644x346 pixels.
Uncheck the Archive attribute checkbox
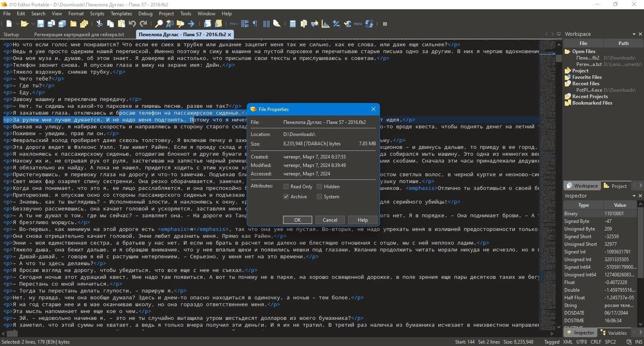pyautogui.click(x=286, y=197)
